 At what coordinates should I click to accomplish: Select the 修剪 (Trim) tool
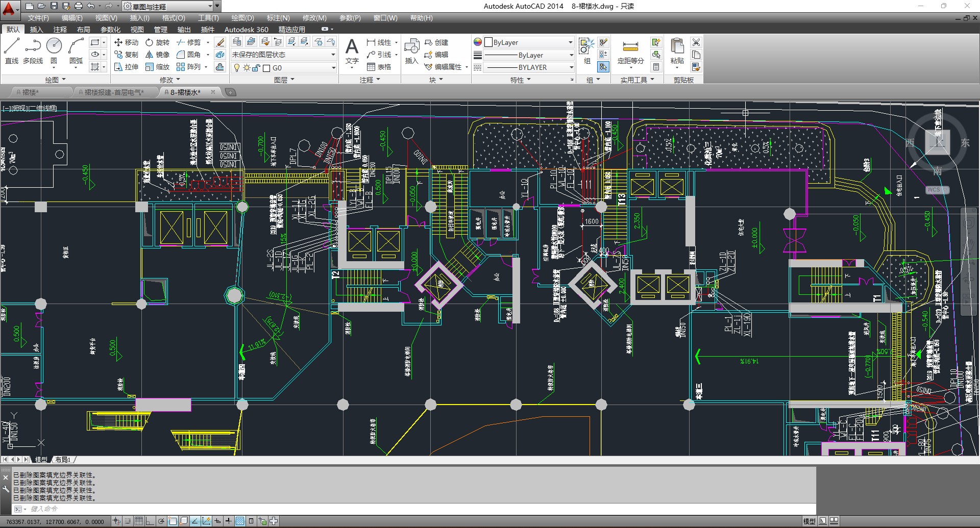188,42
